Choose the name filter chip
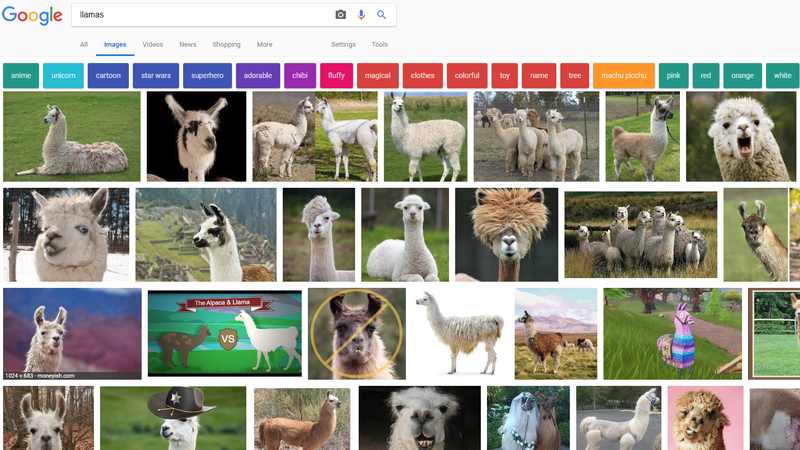The width and height of the screenshot is (800, 450). (x=539, y=76)
